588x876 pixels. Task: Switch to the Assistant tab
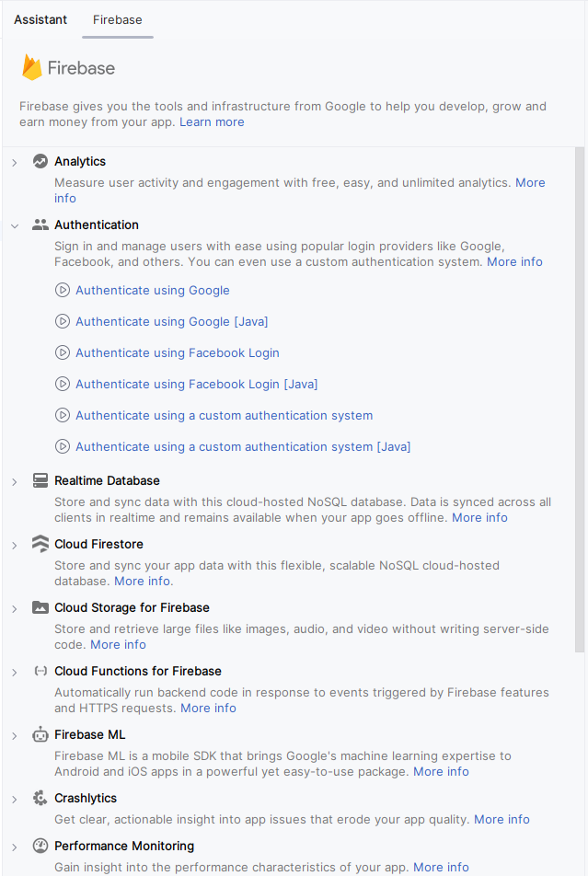point(40,19)
